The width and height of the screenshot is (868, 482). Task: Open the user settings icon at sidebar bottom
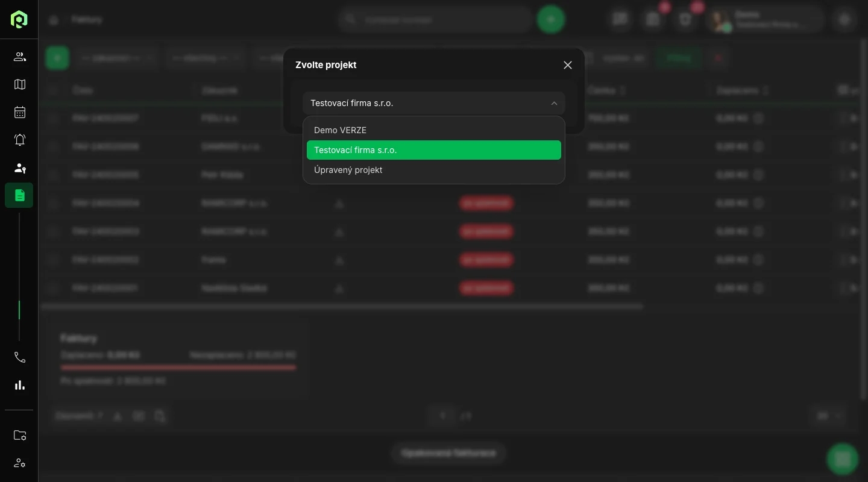click(19, 463)
